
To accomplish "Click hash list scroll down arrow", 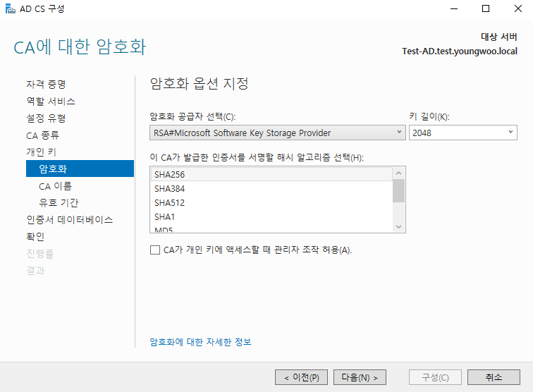I will pos(399,227).
